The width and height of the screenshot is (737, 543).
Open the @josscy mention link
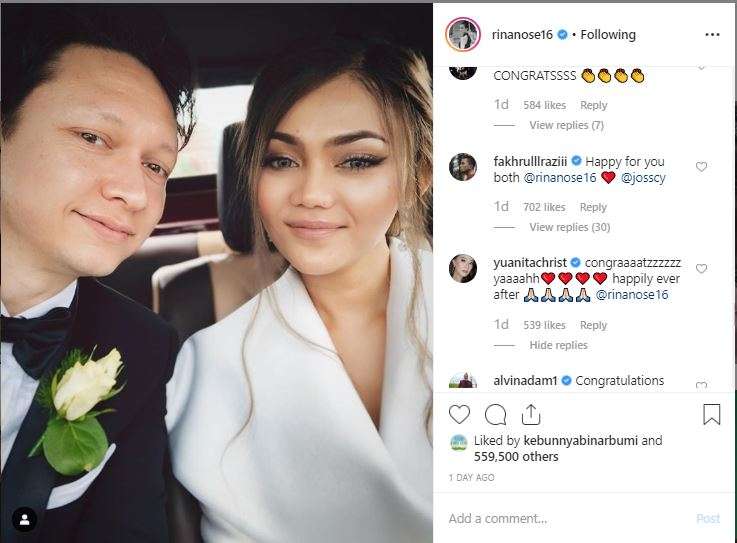(x=643, y=178)
